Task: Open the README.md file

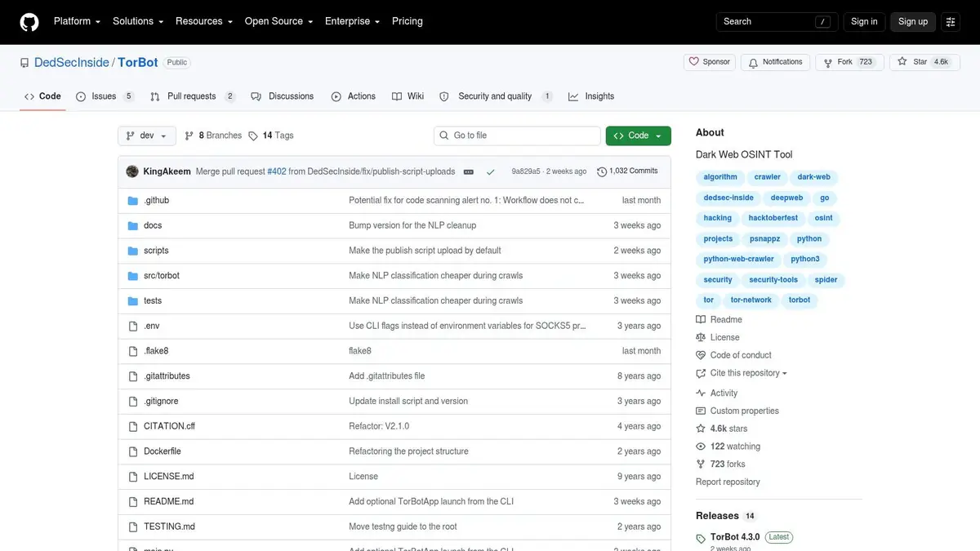Action: pos(169,502)
